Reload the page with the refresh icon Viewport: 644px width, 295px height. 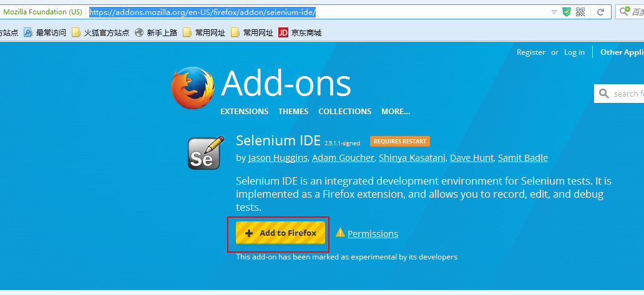[x=600, y=12]
